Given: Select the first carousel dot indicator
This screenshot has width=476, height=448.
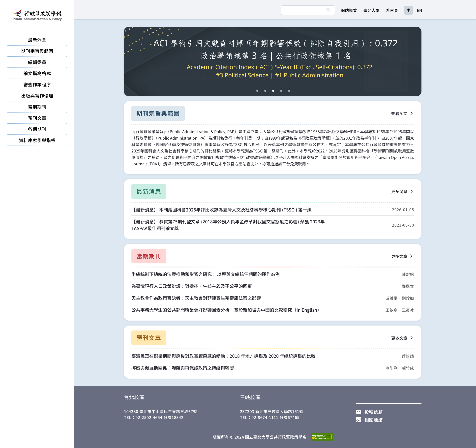Looking at the screenshot, I should [x=257, y=91].
